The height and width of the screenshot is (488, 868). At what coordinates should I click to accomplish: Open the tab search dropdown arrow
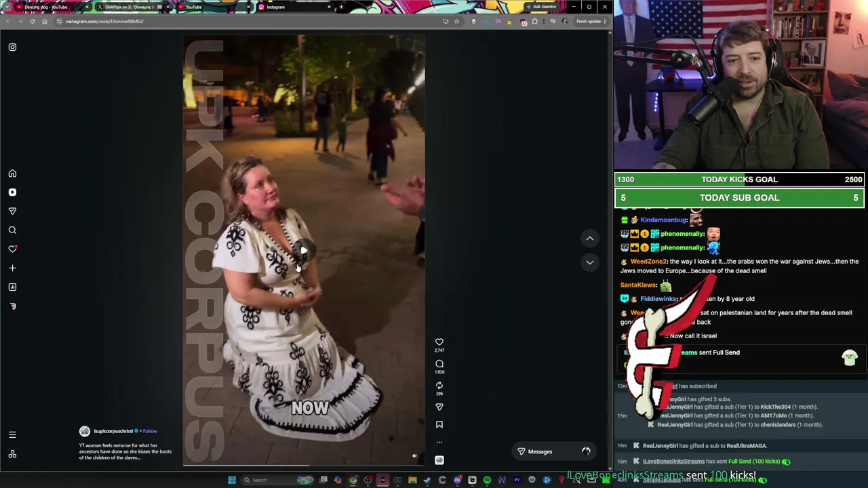[x=6, y=7]
